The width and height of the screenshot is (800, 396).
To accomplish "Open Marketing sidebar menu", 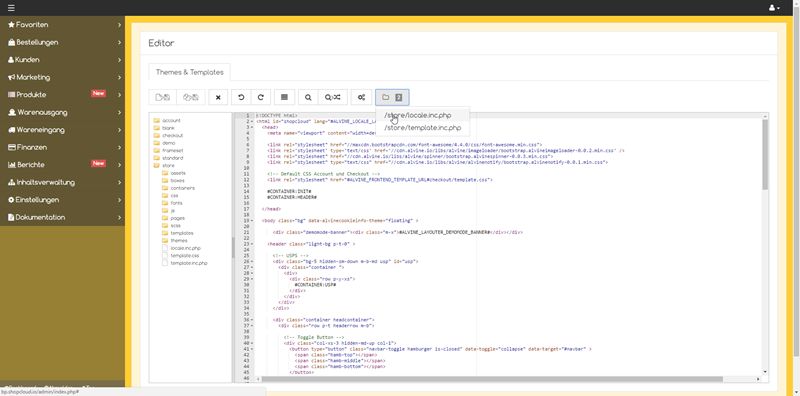I will (x=62, y=78).
